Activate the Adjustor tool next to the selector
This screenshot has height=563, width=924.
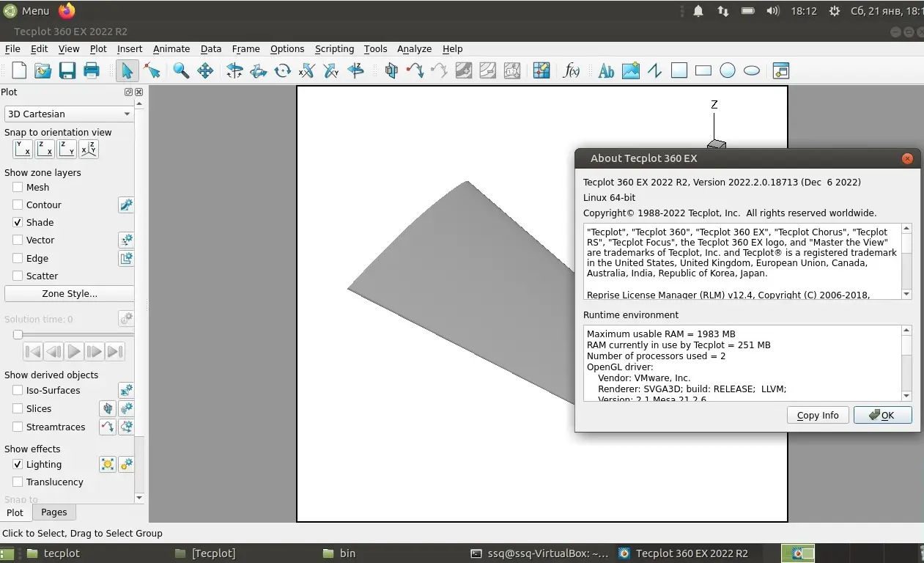152,71
